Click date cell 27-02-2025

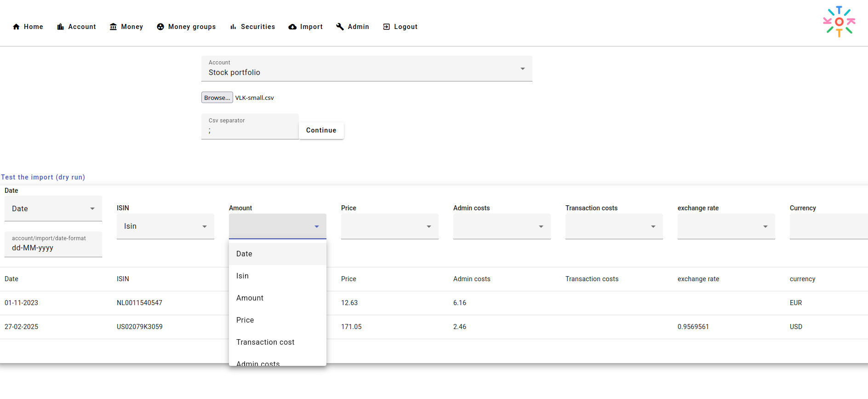coord(21,327)
